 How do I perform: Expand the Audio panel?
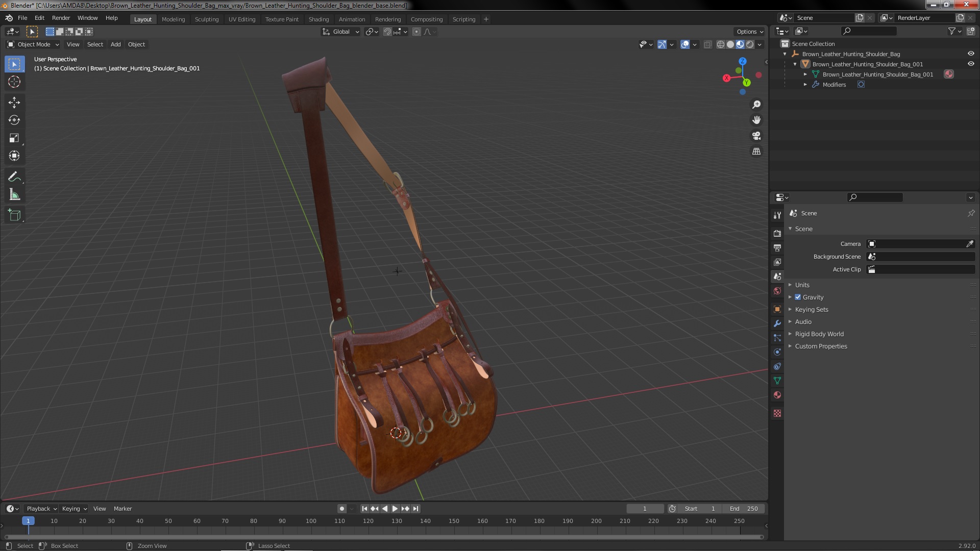803,321
